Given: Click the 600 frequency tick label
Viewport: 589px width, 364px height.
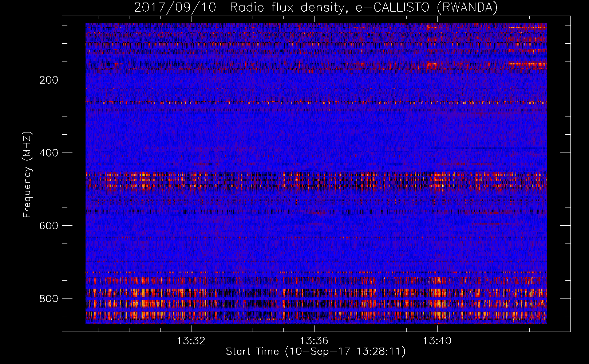Looking at the screenshot, I should 49,226.
